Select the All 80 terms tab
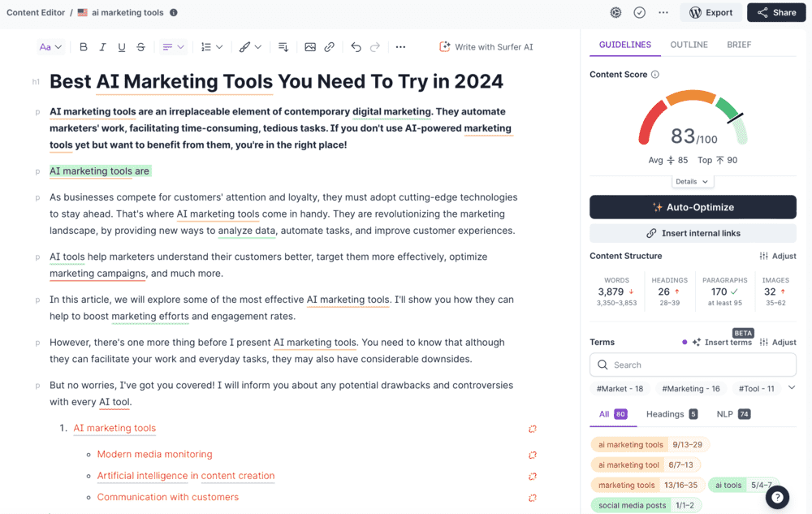This screenshot has height=514, width=812. click(613, 414)
